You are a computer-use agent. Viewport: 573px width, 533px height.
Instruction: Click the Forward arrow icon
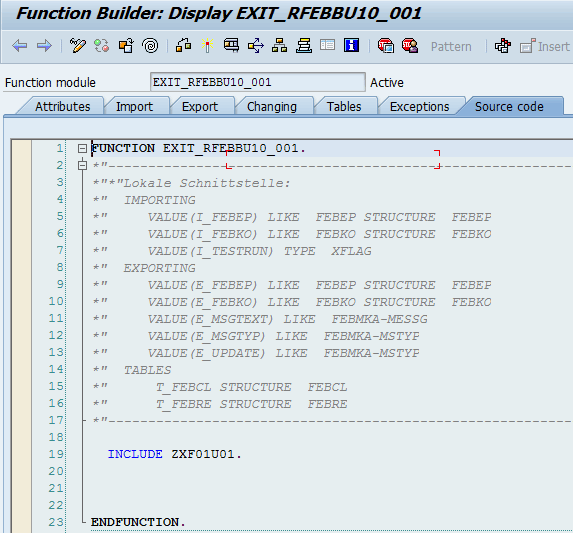coord(44,46)
